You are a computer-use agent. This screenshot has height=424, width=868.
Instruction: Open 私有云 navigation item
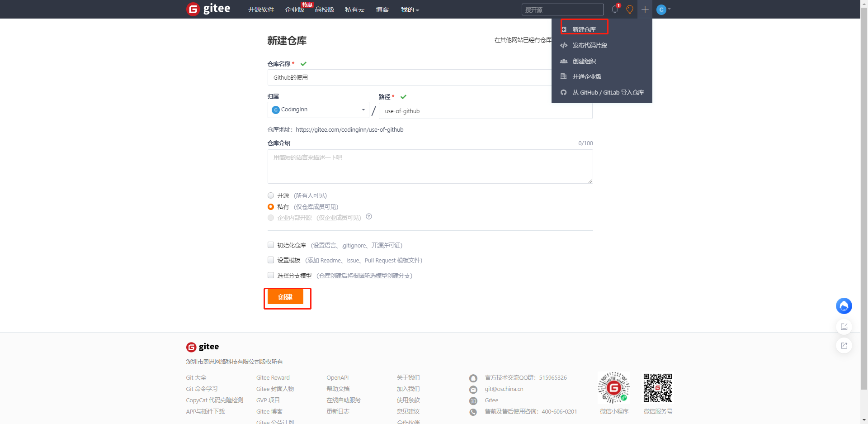(354, 10)
